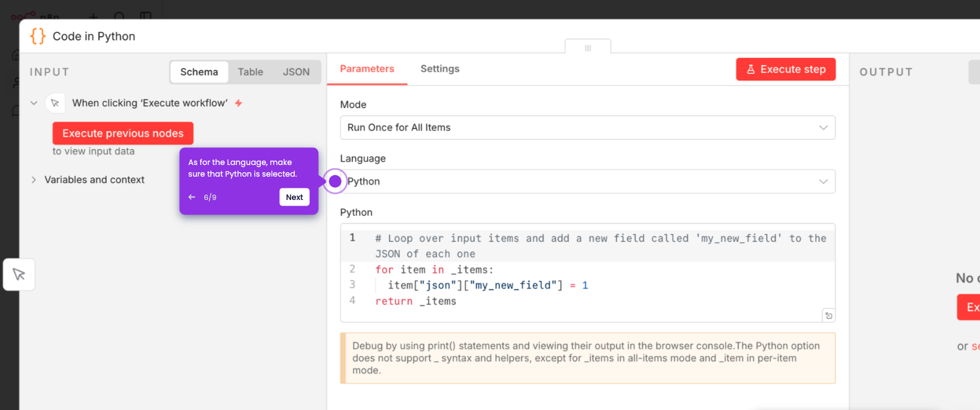This screenshot has width=980, height=410.
Task: Switch input view to JSON
Action: [x=296, y=72]
